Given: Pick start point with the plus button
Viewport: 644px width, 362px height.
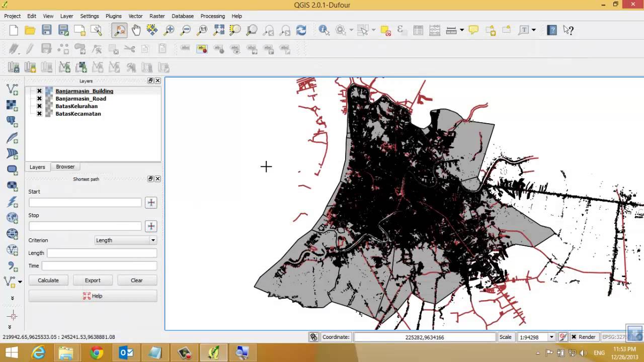Looking at the screenshot, I should coord(150,203).
